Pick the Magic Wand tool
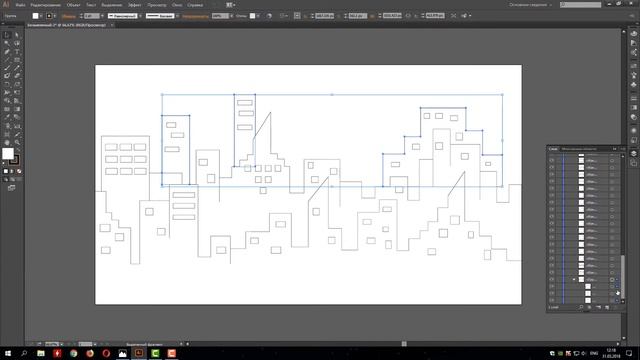This screenshot has height=360, width=640. (x=7, y=43)
